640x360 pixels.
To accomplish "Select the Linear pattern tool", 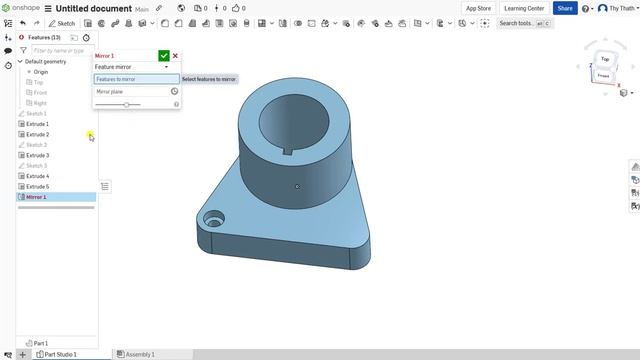I will (262, 24).
